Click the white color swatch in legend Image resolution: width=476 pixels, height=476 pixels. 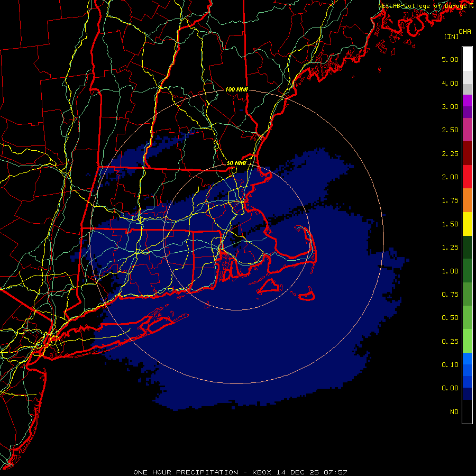coord(467,59)
